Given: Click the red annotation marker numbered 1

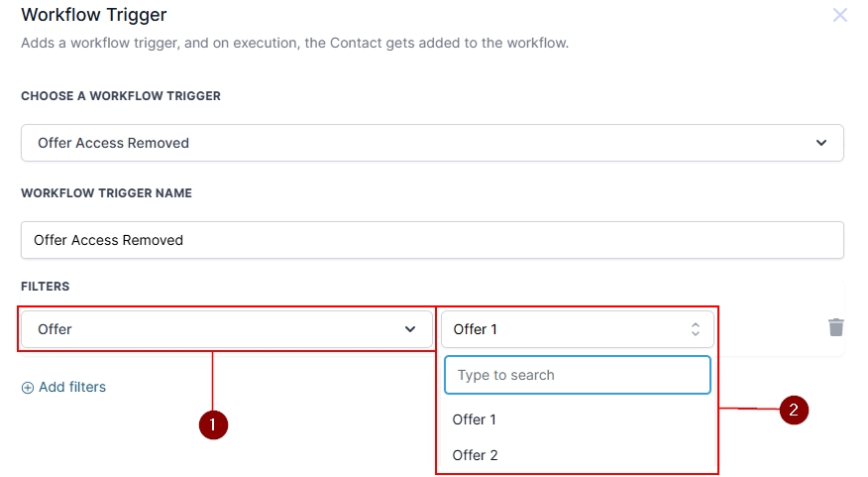Looking at the screenshot, I should coord(213,424).
